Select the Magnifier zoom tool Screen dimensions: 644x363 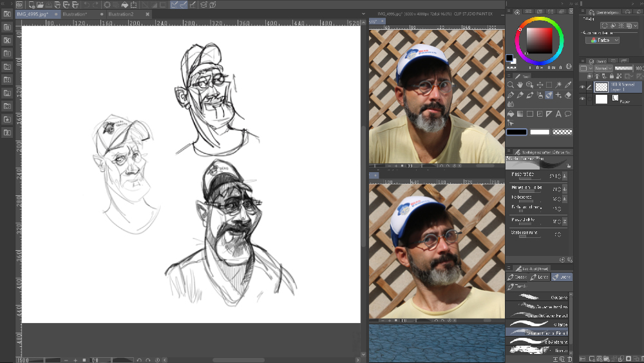(510, 85)
